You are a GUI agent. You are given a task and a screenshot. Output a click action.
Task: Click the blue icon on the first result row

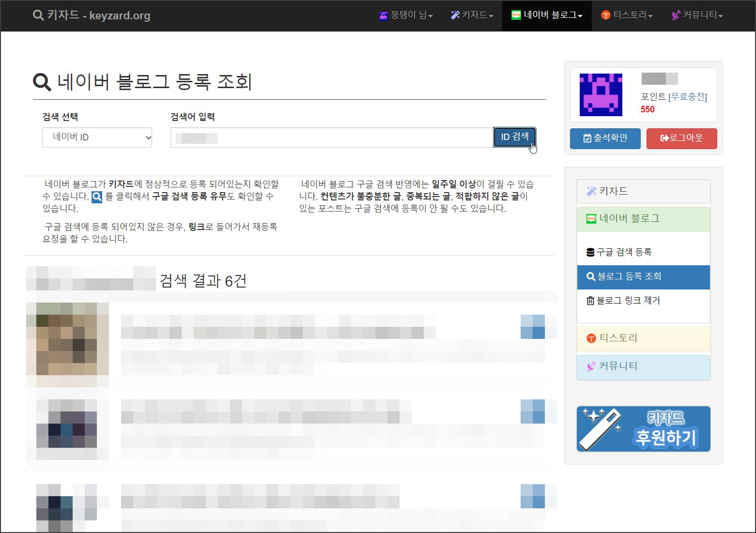tap(533, 327)
